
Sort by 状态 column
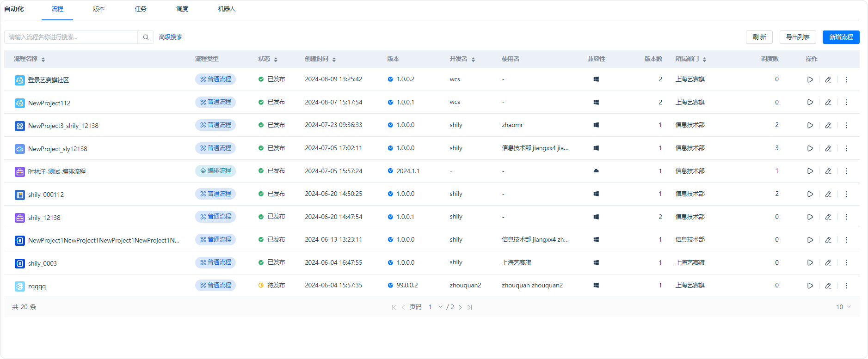(x=276, y=59)
